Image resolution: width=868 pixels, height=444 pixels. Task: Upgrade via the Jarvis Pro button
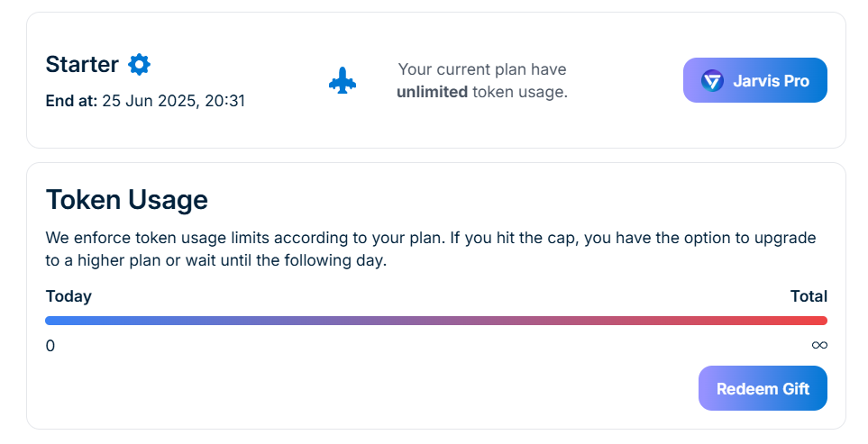pyautogui.click(x=755, y=80)
